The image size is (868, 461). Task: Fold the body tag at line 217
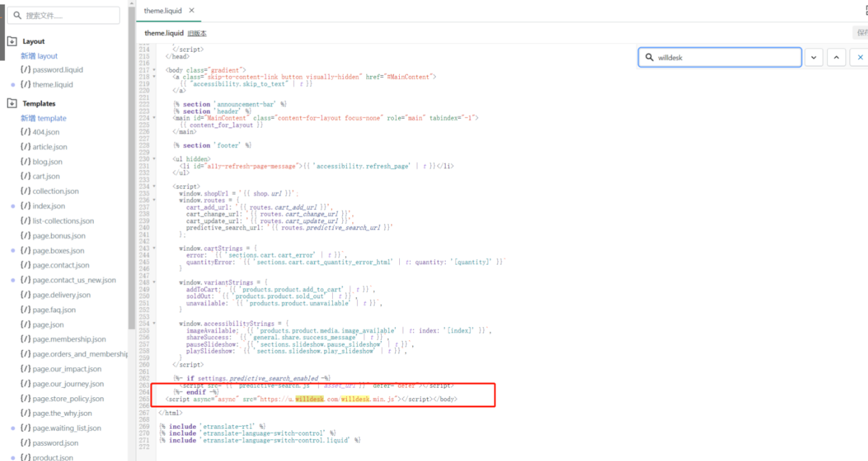tap(154, 70)
